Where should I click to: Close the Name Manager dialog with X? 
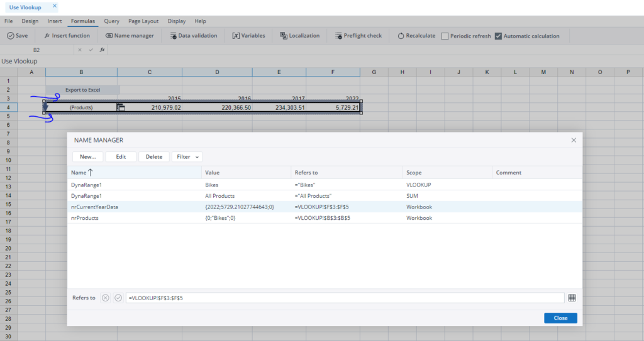(574, 140)
